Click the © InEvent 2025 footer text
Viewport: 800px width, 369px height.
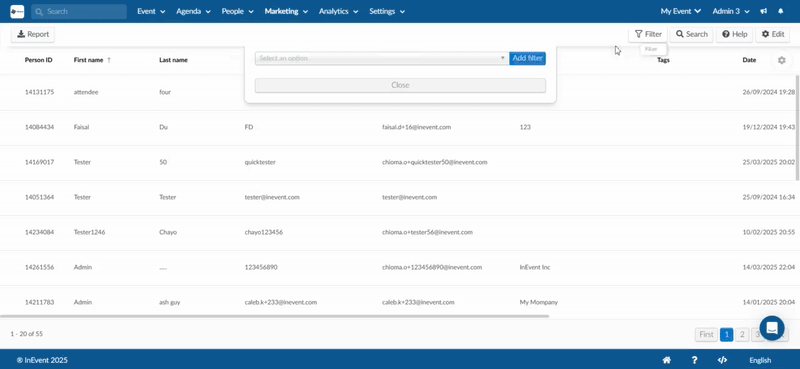[x=42, y=360]
